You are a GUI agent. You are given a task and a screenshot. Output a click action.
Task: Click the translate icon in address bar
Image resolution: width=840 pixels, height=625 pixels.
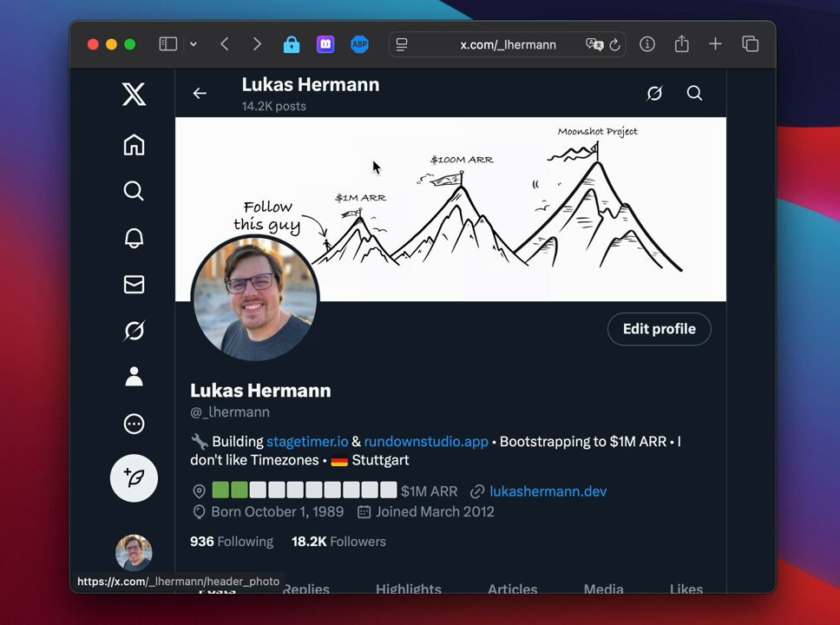click(x=594, y=44)
